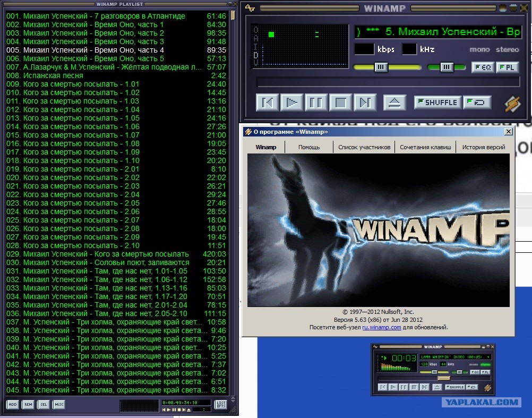The width and height of the screenshot is (532, 418).
Task: Open main Winamp system menu icon in title bar
Action: (x=250, y=8)
